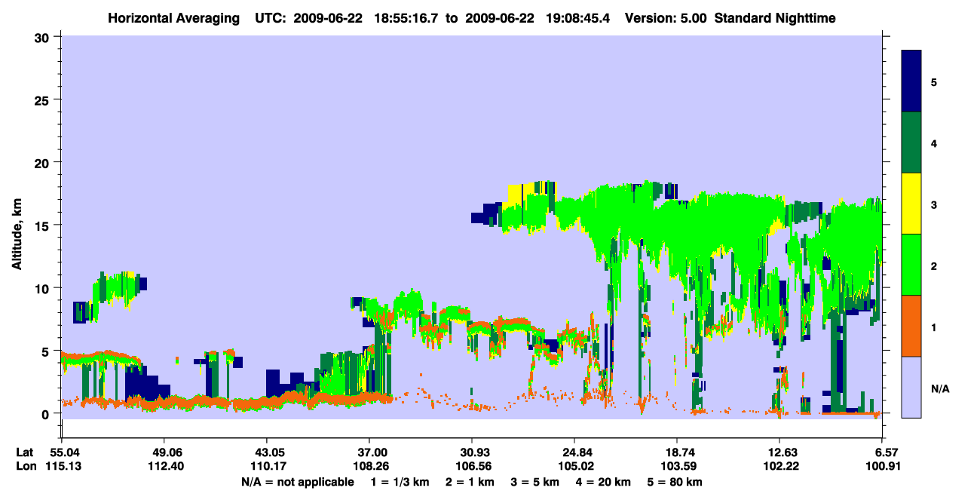Click latitude value 43.05

266,452
